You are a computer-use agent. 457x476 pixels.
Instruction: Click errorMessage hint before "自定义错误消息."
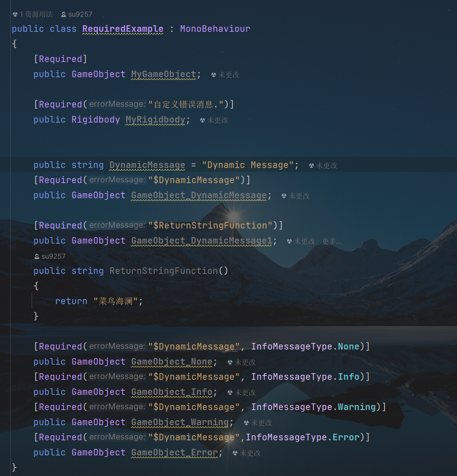117,104
